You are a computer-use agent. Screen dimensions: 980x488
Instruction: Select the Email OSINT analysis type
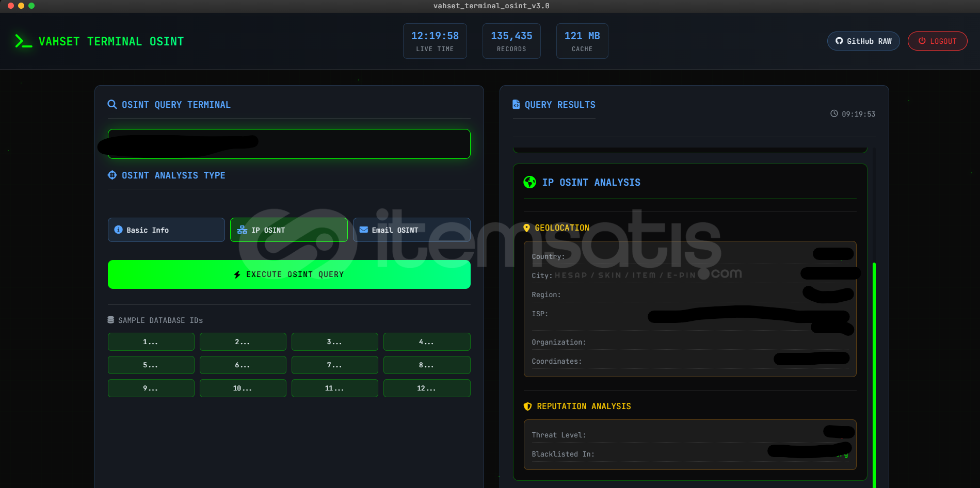click(x=411, y=230)
